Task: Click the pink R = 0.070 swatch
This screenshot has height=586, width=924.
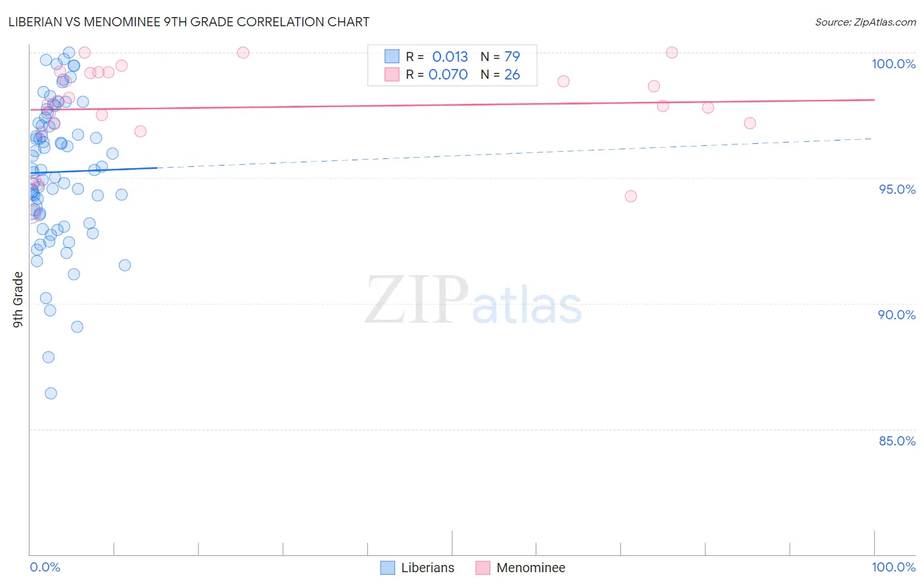Action: pyautogui.click(x=392, y=74)
